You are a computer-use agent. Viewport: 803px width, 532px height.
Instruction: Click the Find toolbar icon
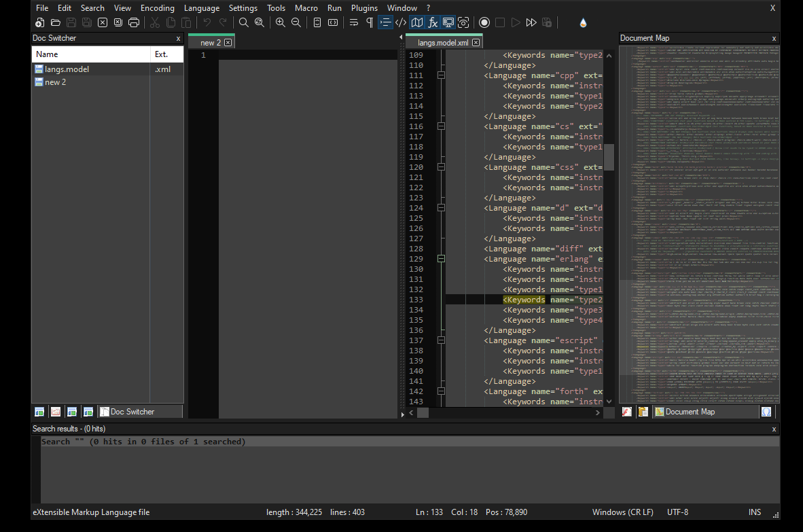[244, 22]
